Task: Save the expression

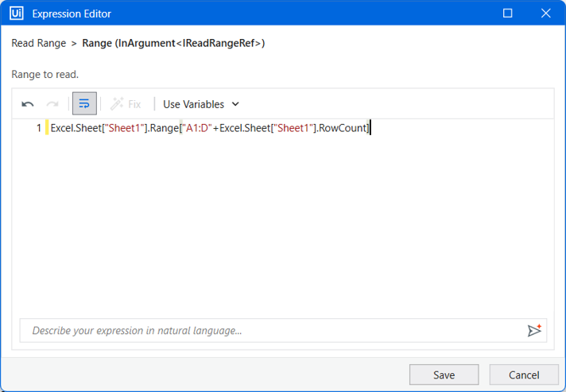Action: point(444,375)
